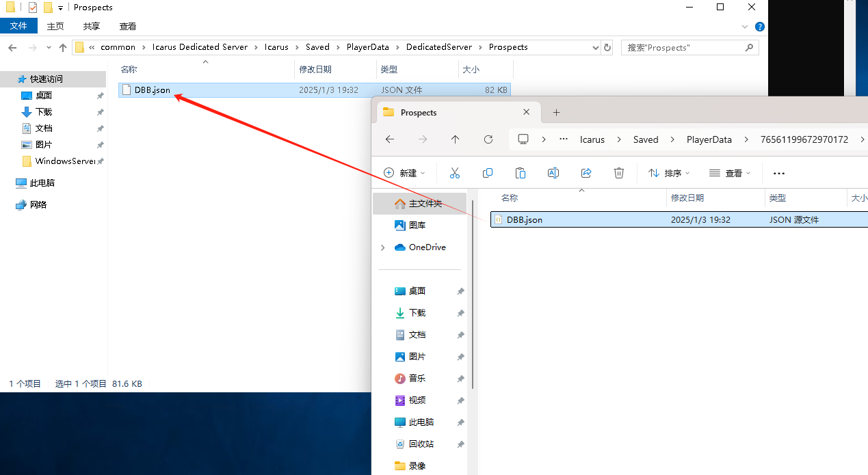Open 此电脑 in rear navigation pane

click(x=42, y=183)
